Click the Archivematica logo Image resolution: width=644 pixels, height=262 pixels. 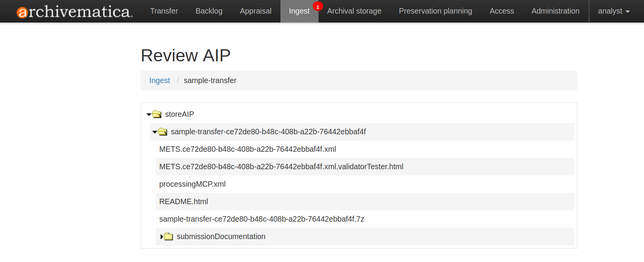75,12
